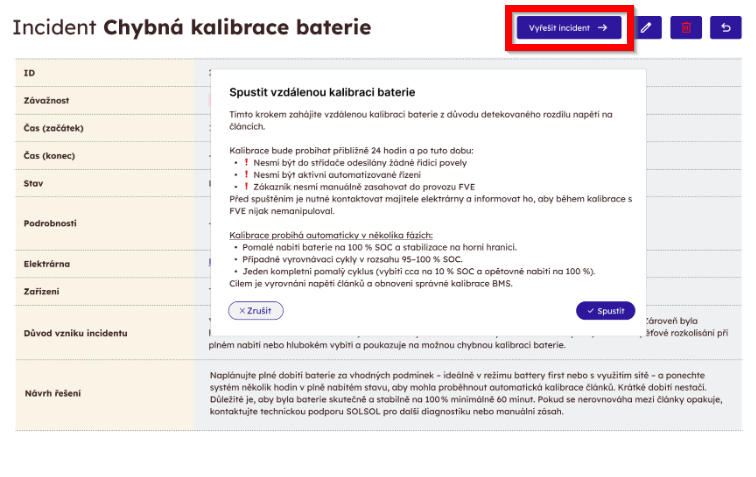This screenshot has height=477, width=756.
Task: Click the arrow inside Vyřešit incident button
Action: point(603,28)
